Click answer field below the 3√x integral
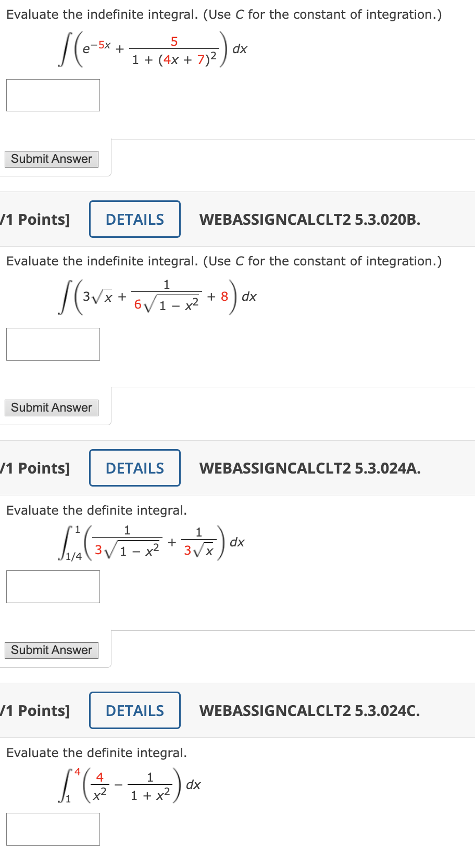The image size is (475, 868). (x=53, y=344)
